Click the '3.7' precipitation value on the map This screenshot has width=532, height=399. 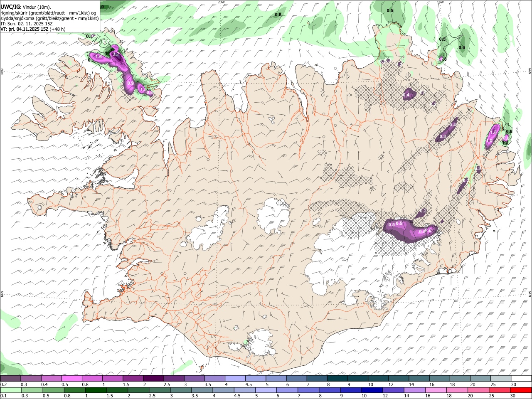tap(116, 54)
